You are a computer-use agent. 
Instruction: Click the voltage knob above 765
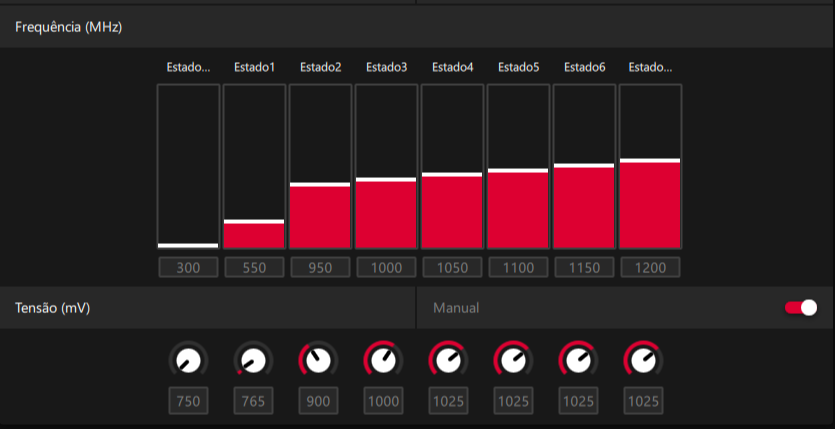[x=253, y=360]
